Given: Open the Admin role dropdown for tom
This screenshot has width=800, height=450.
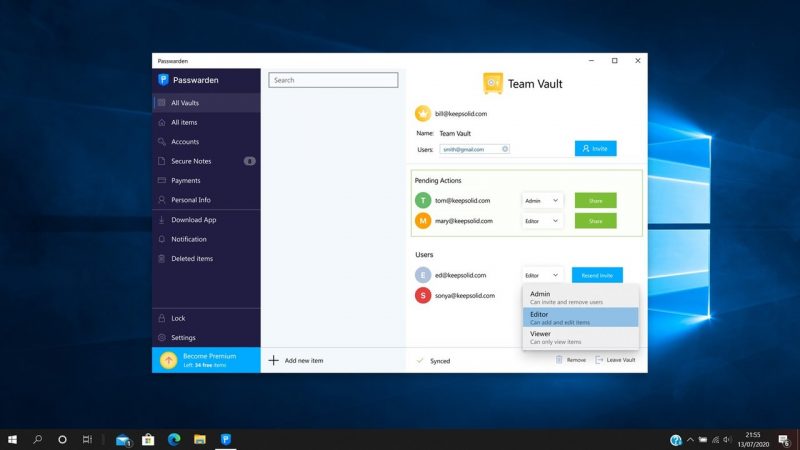Looking at the screenshot, I should pos(542,201).
